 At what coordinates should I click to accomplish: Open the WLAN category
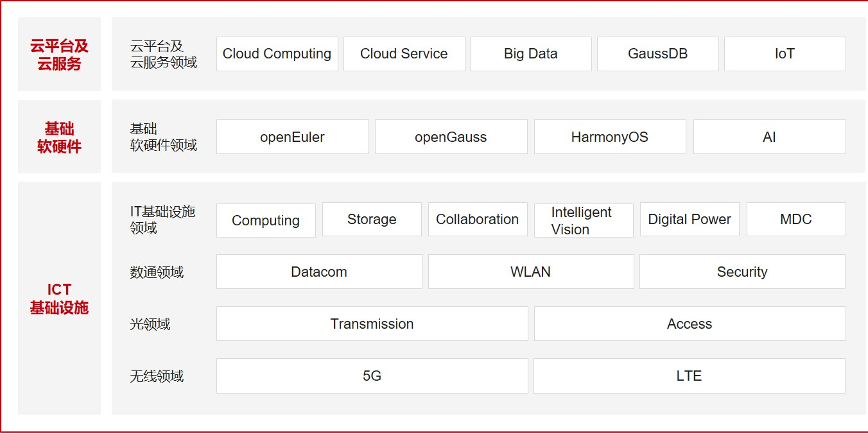tap(530, 272)
